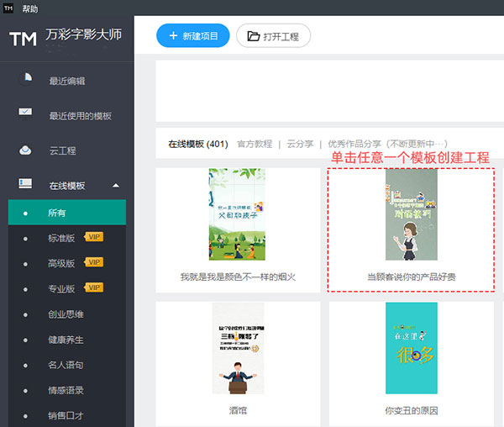The image size is (504, 427).
Task: Select the 所有 category in sidebar
Action: click(x=57, y=213)
